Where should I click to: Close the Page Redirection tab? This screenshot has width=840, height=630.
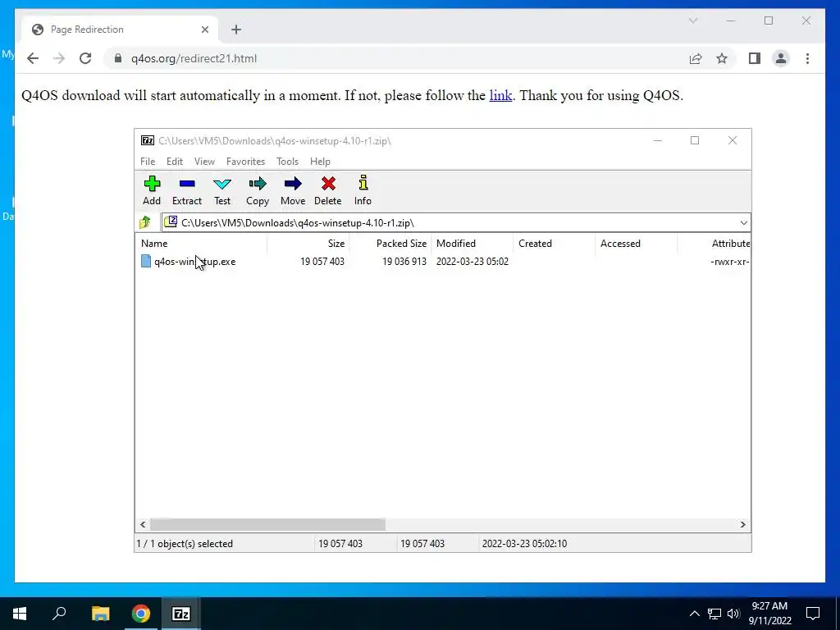coord(204,30)
